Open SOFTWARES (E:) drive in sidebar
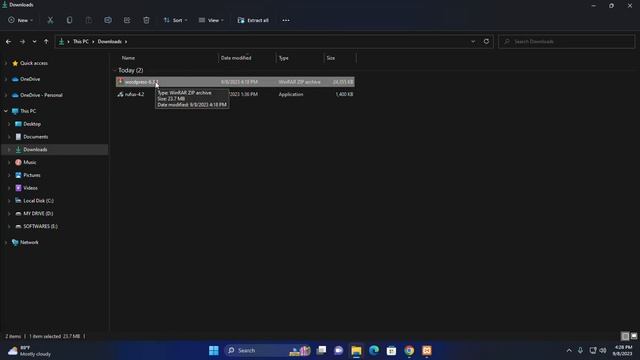640x360 pixels. pyautogui.click(x=40, y=226)
